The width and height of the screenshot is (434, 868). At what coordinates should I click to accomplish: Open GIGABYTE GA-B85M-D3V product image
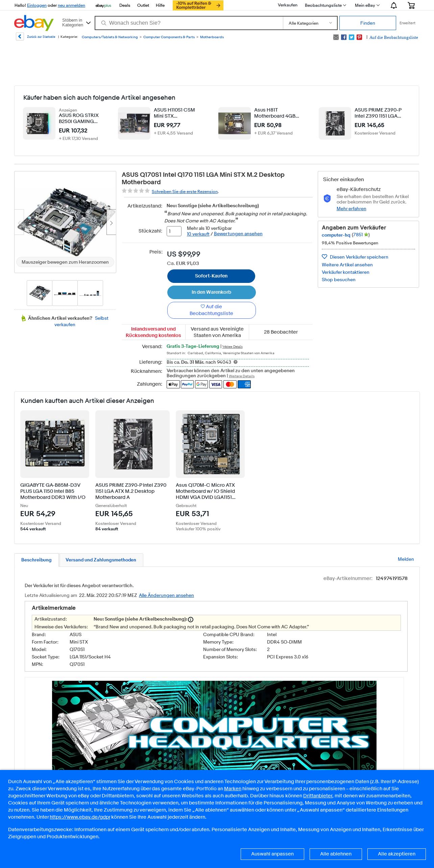pyautogui.click(x=55, y=444)
